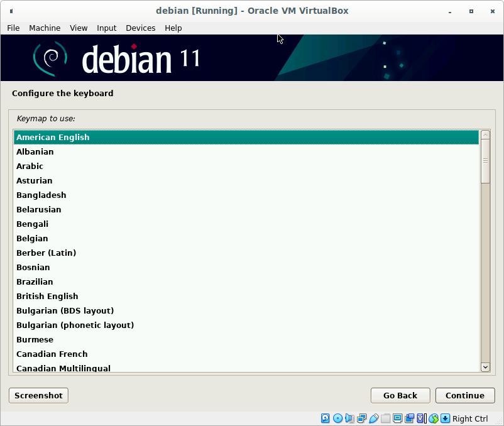Click the keymap list scroll-down arrow
Screen dimensions: 504x426
(485, 367)
